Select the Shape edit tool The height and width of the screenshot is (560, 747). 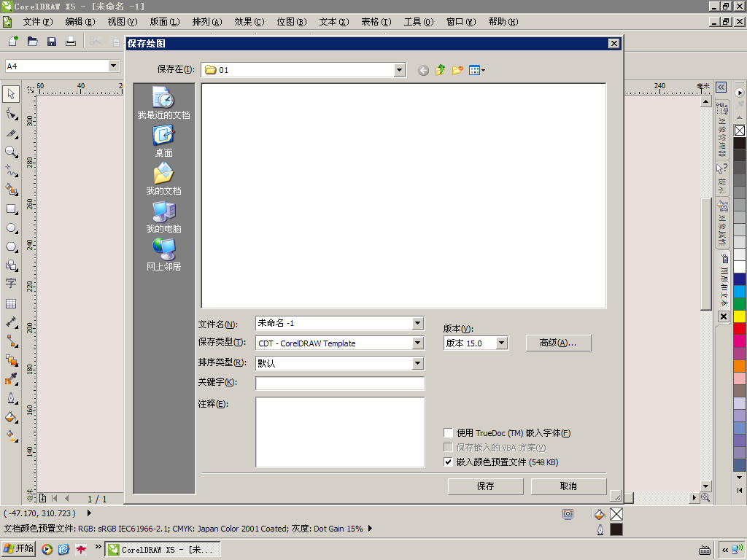click(11, 113)
